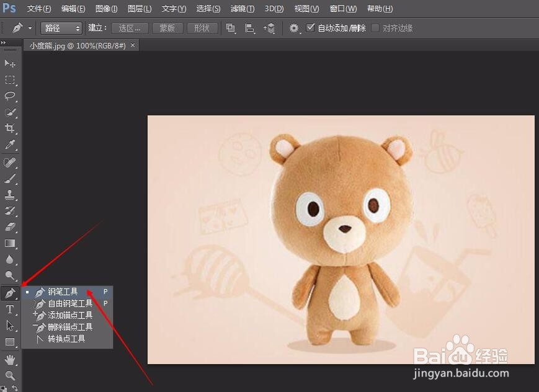Select the Move tool
Image resolution: width=539 pixels, height=392 pixels.
[x=10, y=64]
